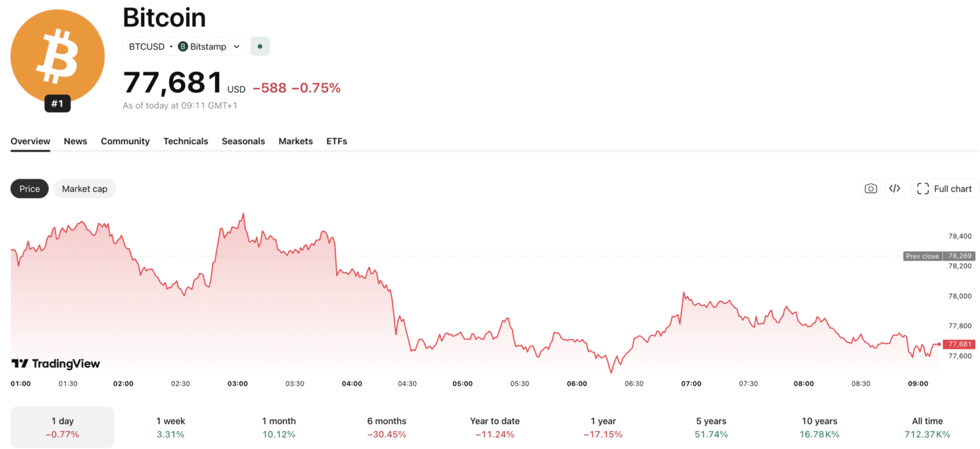980x449 pixels.
Task: Click the red 77,681 price label
Action: point(958,344)
